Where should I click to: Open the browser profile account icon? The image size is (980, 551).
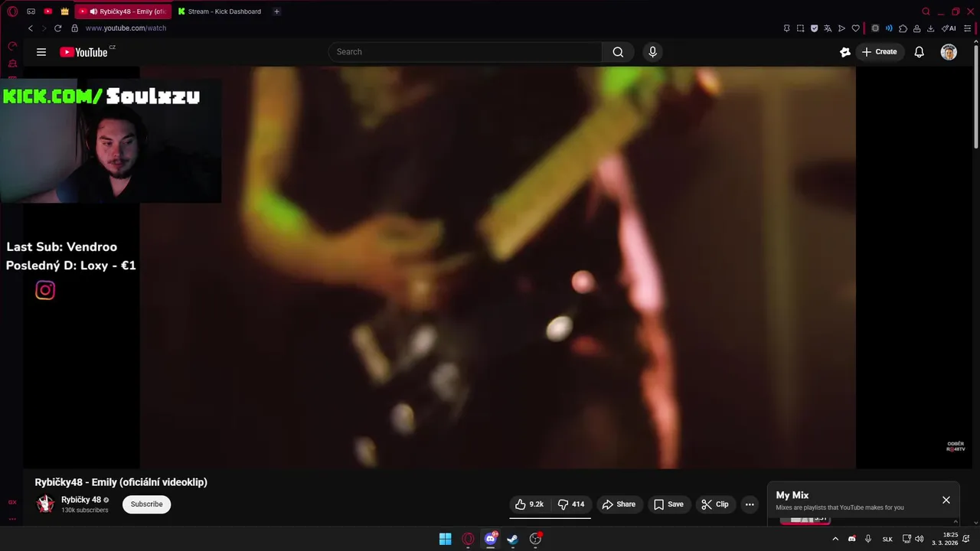point(916,28)
